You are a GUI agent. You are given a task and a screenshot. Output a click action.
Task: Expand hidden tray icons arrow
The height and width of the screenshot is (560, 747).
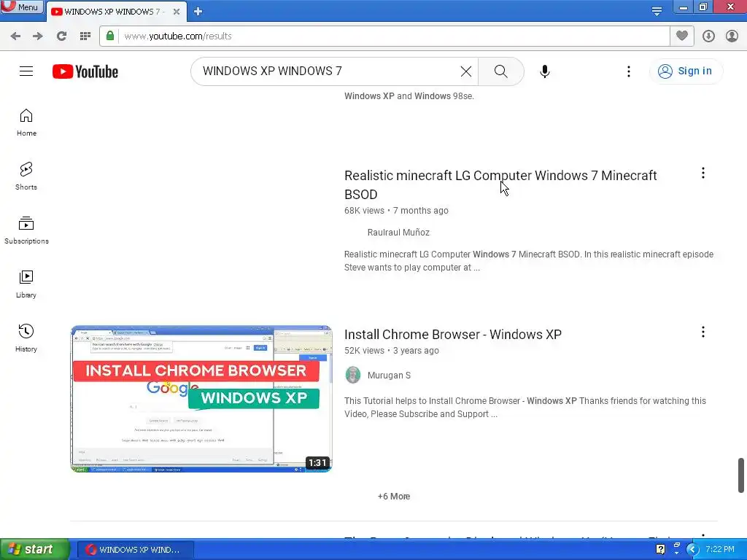click(x=692, y=550)
